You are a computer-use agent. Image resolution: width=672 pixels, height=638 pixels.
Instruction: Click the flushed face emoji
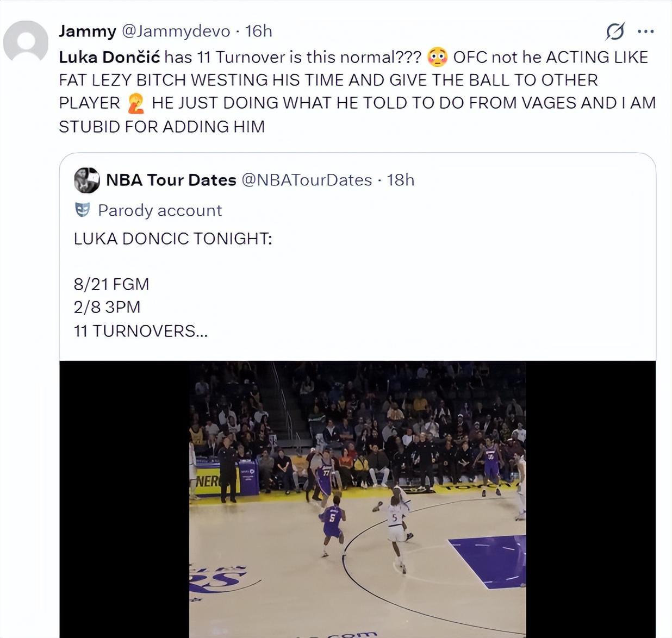coord(437,57)
